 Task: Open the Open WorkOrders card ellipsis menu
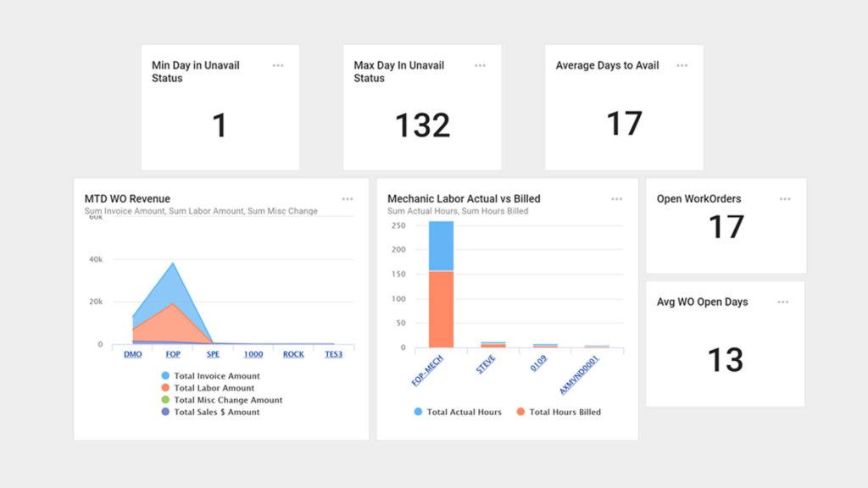[785, 199]
